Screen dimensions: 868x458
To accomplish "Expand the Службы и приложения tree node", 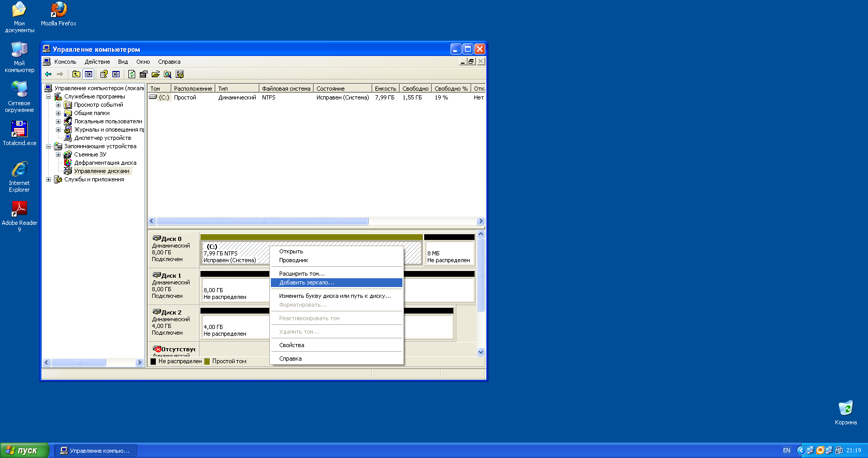I will click(48, 179).
